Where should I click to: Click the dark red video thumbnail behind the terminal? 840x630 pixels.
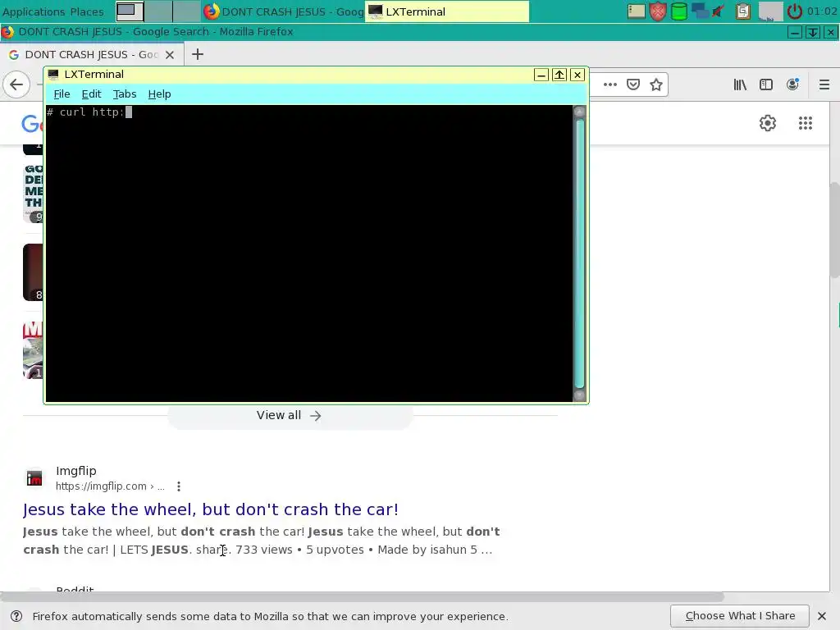pos(33,272)
